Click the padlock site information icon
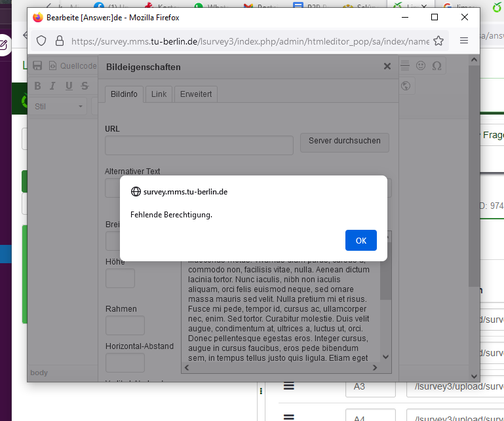Image resolution: width=504 pixels, height=421 pixels. tap(60, 41)
